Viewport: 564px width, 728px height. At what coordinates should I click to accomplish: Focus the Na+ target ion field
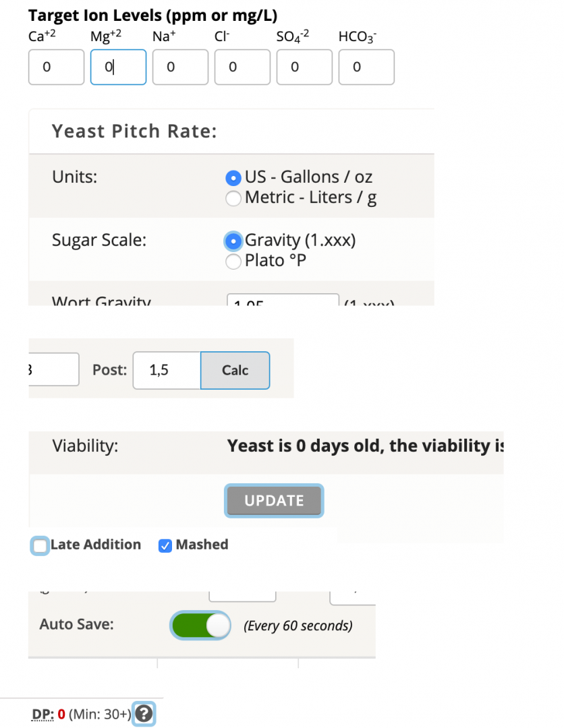(x=180, y=67)
